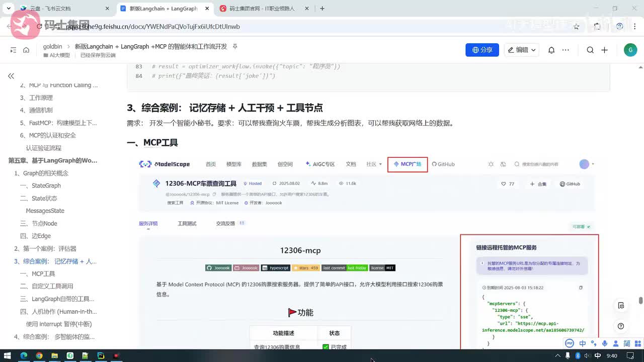
Task: Open the iFLY account person icon
Action: pyautogui.click(x=616, y=343)
